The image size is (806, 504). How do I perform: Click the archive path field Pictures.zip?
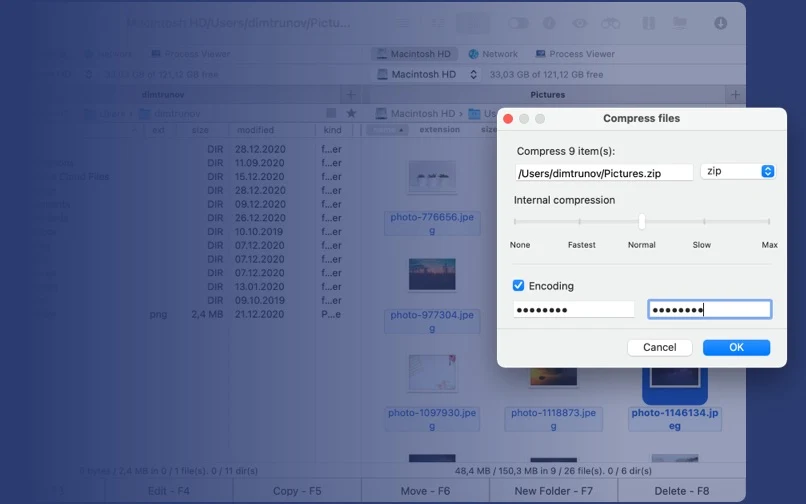(x=604, y=173)
